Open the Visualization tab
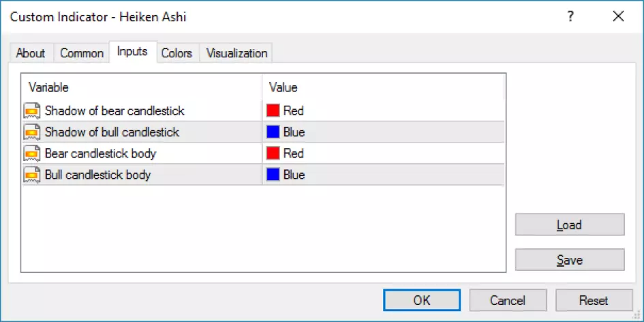The image size is (644, 322). click(236, 53)
